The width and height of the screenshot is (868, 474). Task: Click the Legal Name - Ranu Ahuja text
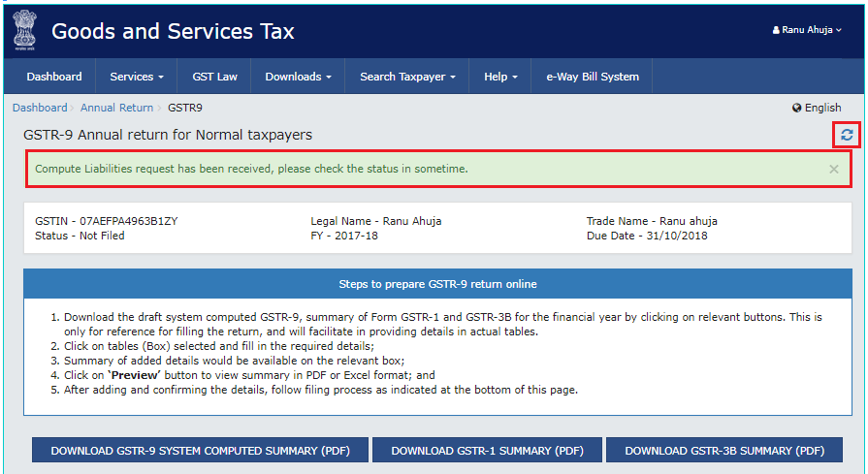tap(376, 221)
